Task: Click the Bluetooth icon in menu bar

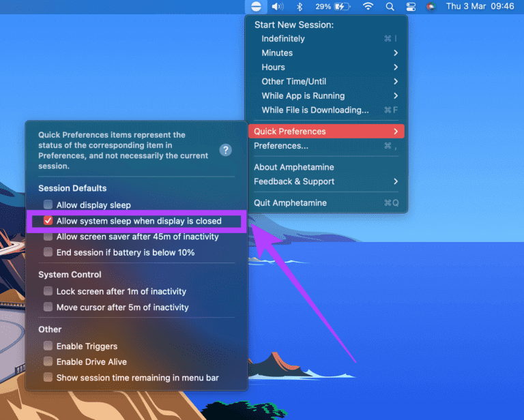Action: pos(300,7)
